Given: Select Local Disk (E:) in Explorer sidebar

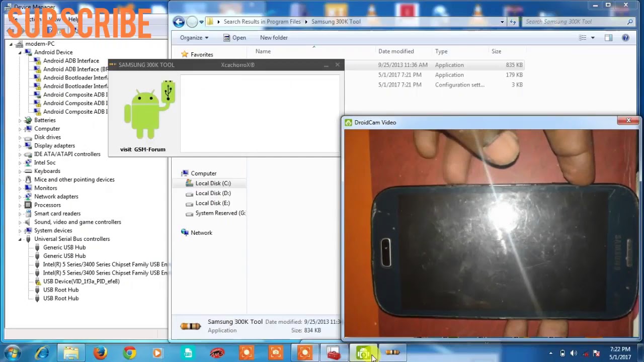Looking at the screenshot, I should click(x=208, y=203).
